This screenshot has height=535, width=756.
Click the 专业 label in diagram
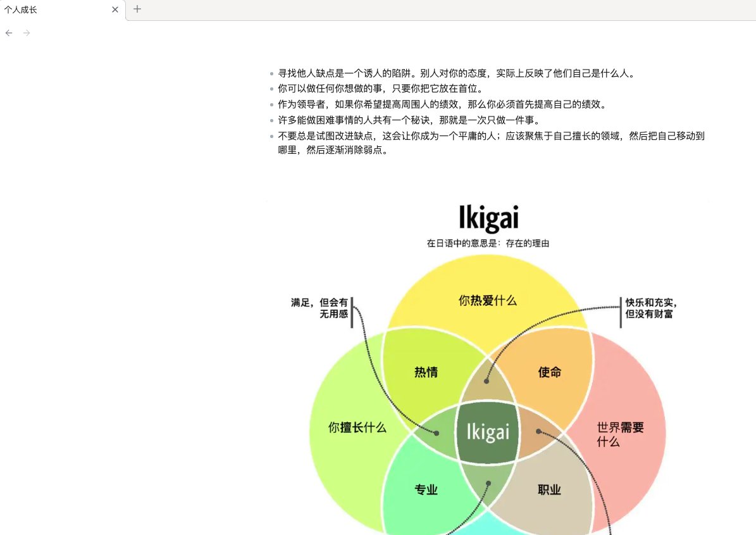click(426, 489)
